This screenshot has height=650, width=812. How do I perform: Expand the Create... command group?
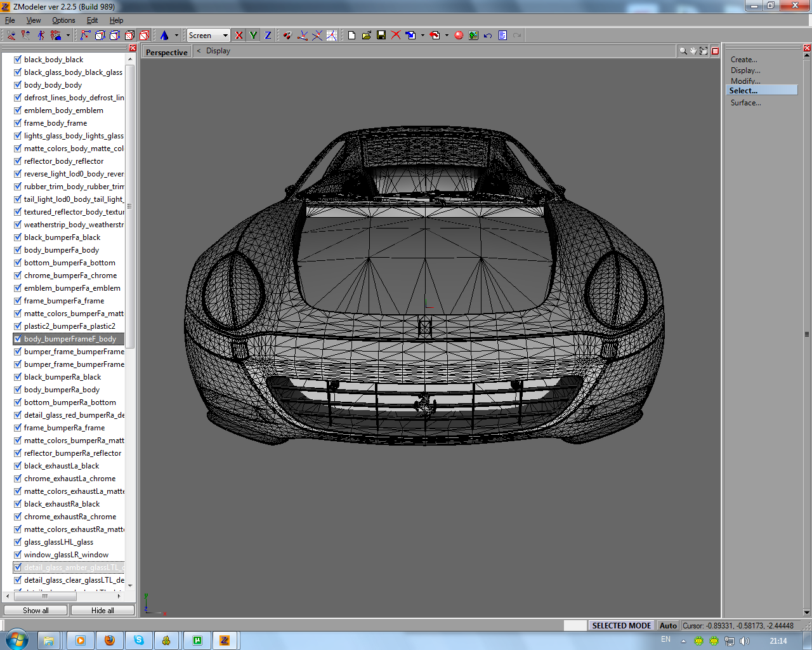[x=743, y=60]
